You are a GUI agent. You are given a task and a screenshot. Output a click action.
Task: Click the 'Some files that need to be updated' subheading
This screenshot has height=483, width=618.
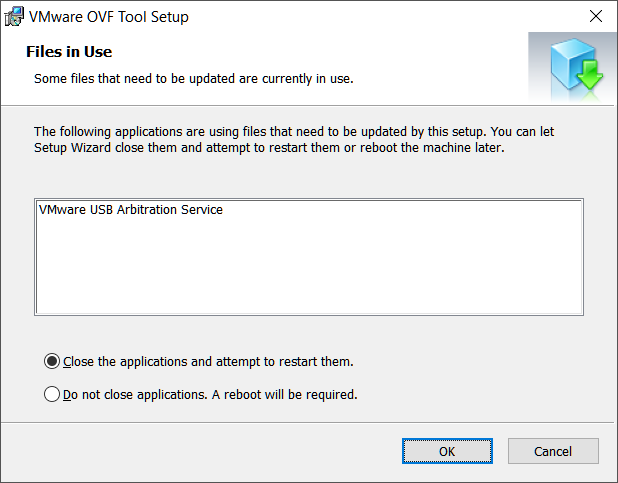[194, 77]
